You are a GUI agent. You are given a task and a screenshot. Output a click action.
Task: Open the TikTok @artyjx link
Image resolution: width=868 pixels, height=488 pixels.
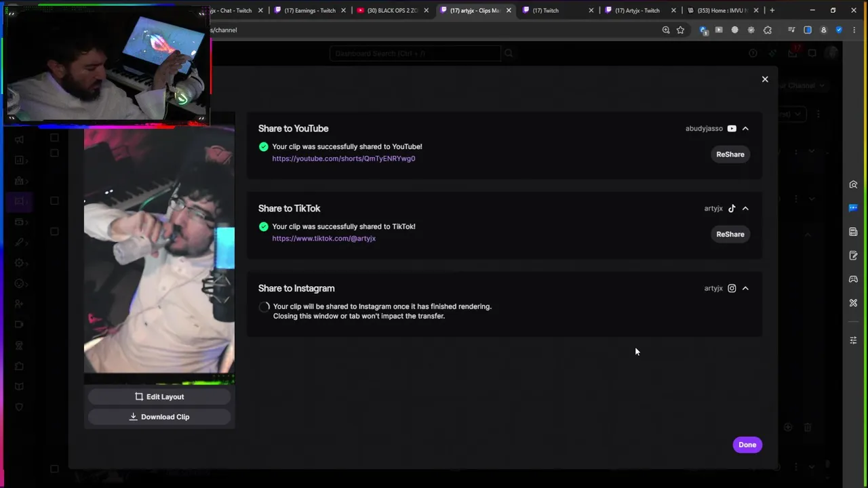click(x=324, y=239)
